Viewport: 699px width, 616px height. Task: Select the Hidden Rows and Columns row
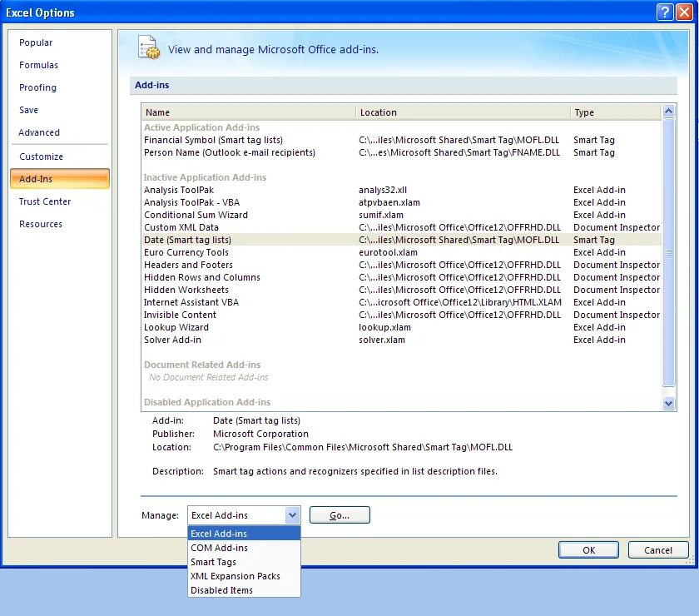click(402, 277)
